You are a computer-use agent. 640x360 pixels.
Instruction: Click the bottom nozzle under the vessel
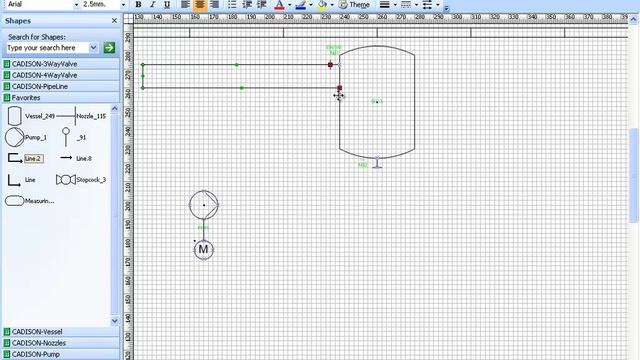click(377, 162)
